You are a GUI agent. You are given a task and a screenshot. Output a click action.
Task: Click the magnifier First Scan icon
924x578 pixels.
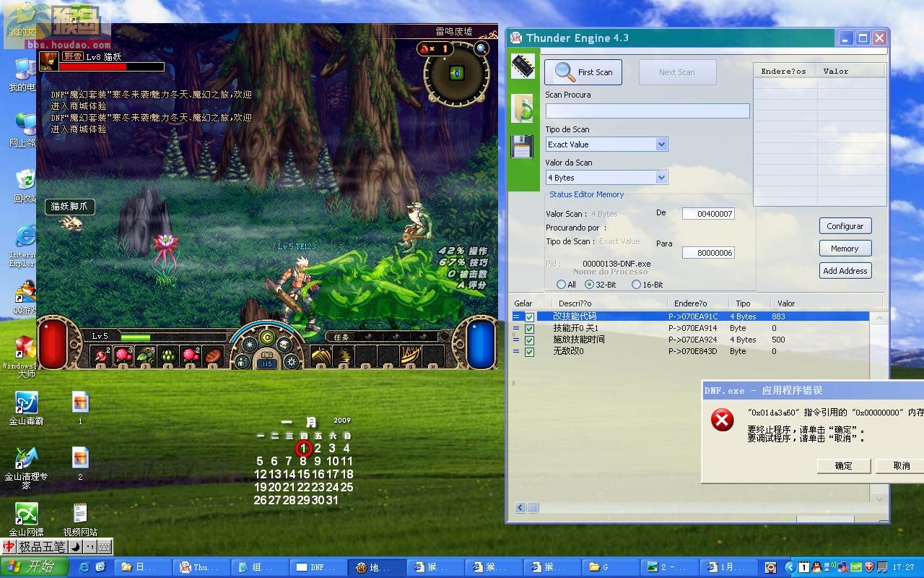(x=565, y=72)
